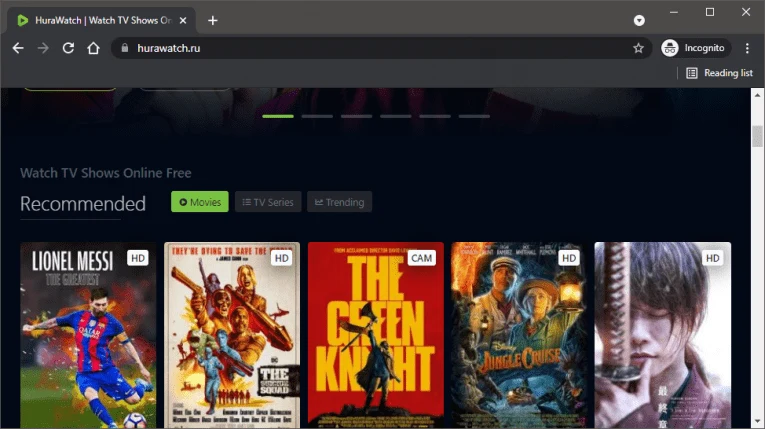Bookmark this page with star icon
Image resolution: width=765 pixels, height=429 pixels.
coord(638,48)
